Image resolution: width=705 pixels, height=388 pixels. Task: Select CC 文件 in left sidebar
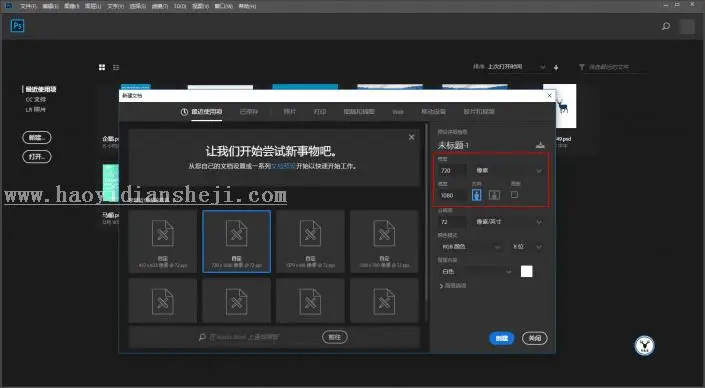[36, 99]
